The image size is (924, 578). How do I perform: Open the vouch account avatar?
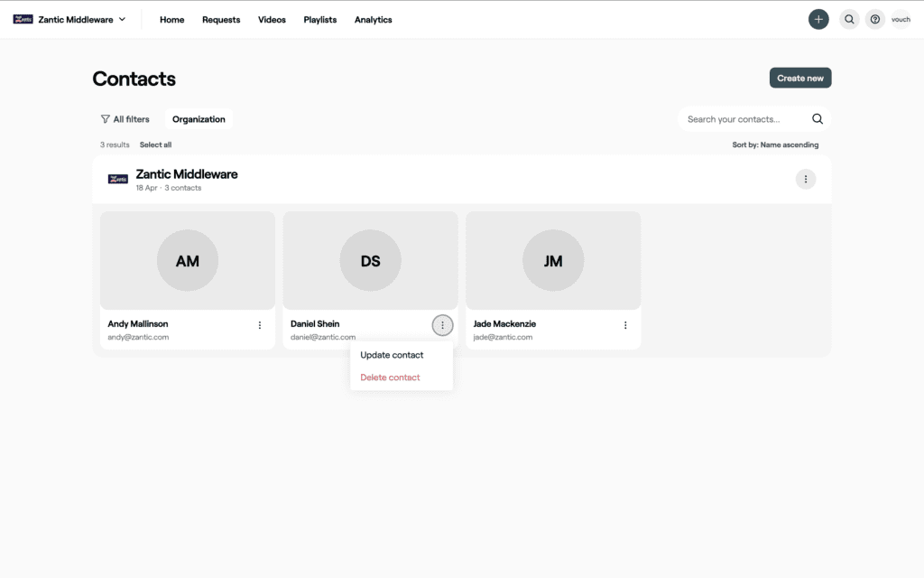click(x=901, y=20)
